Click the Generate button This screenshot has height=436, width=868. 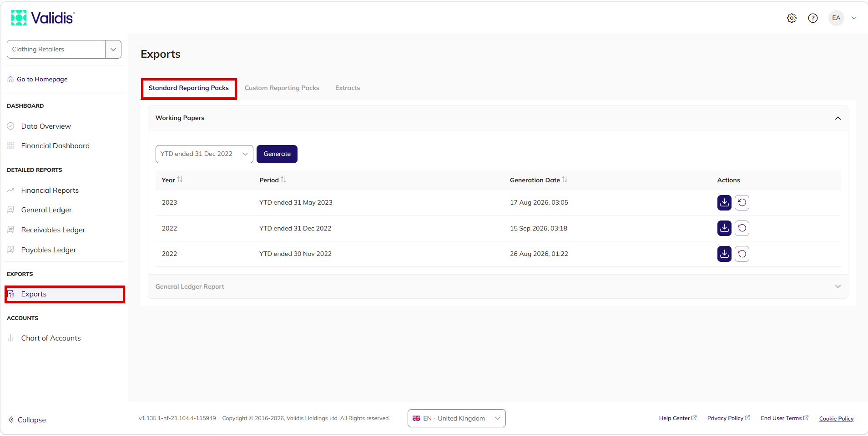pos(277,154)
